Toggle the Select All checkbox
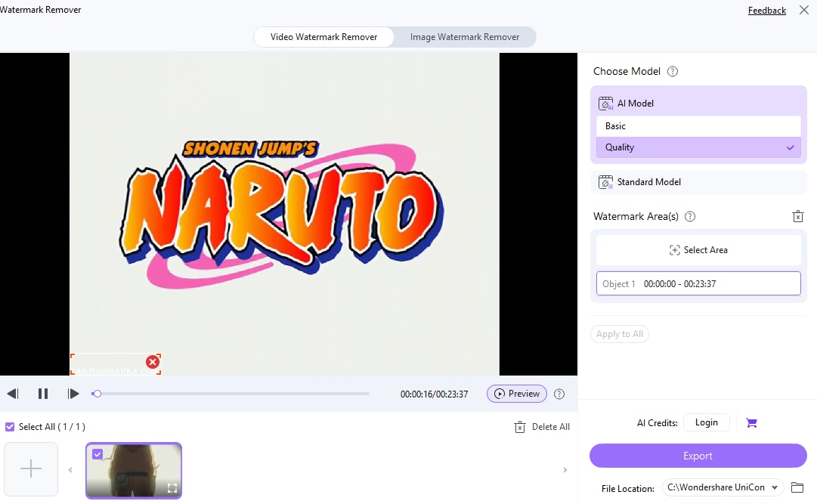The image size is (817, 504). 10,427
